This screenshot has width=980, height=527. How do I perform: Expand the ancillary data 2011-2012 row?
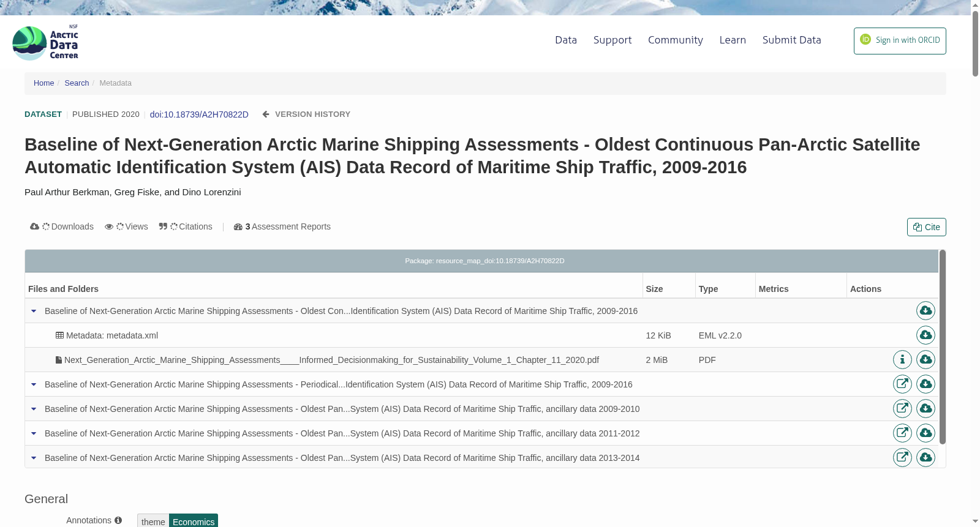34,433
